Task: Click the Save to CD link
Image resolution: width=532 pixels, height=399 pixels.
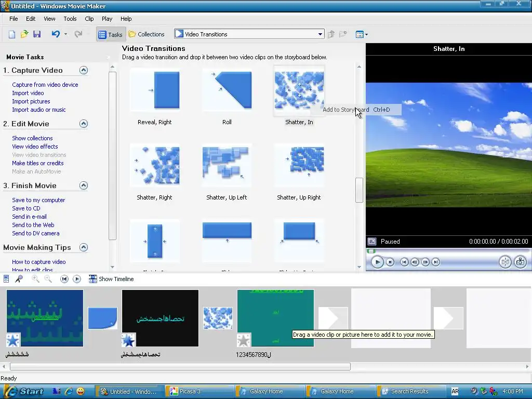Action: click(26, 208)
